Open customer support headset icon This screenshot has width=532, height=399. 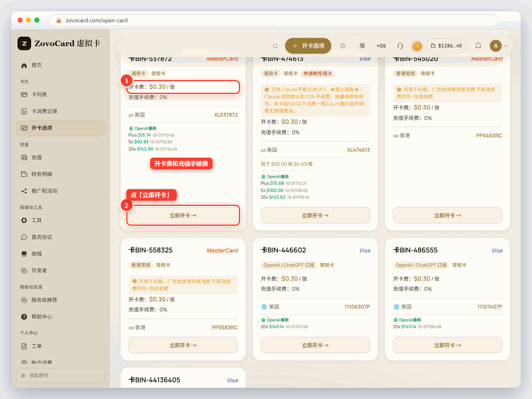pyautogui.click(x=400, y=46)
